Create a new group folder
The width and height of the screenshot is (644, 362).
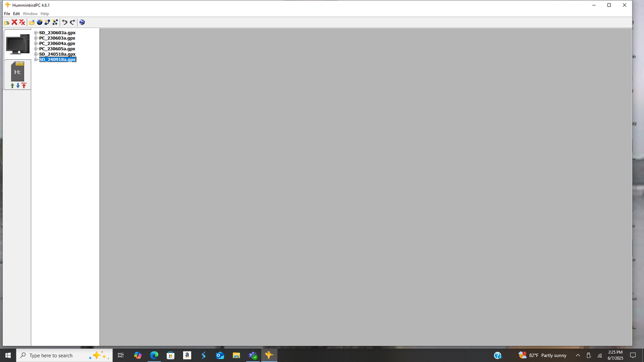click(x=31, y=22)
